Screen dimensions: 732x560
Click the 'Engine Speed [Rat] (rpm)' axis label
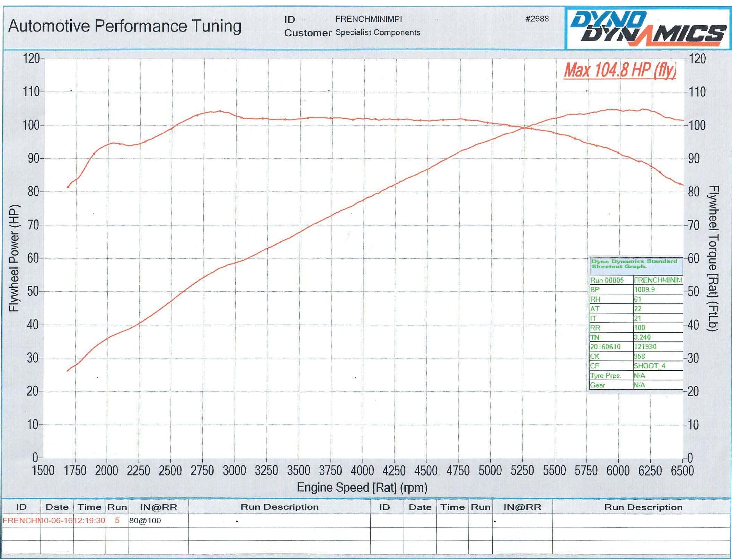click(x=362, y=488)
